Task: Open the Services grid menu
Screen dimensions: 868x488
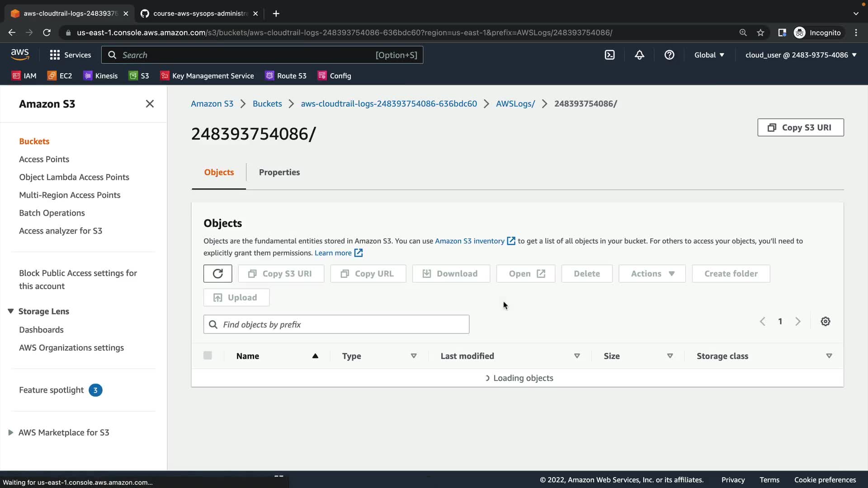Action: 70,55
